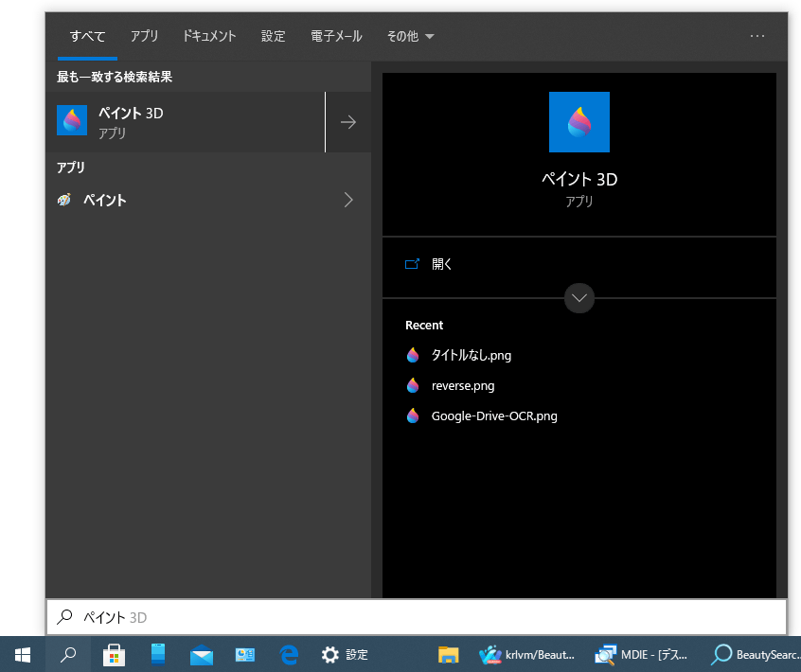Viewport: 801px width, 672px height.
Task: Open recent file Google-Drive-OCR.png
Action: pyautogui.click(x=494, y=416)
